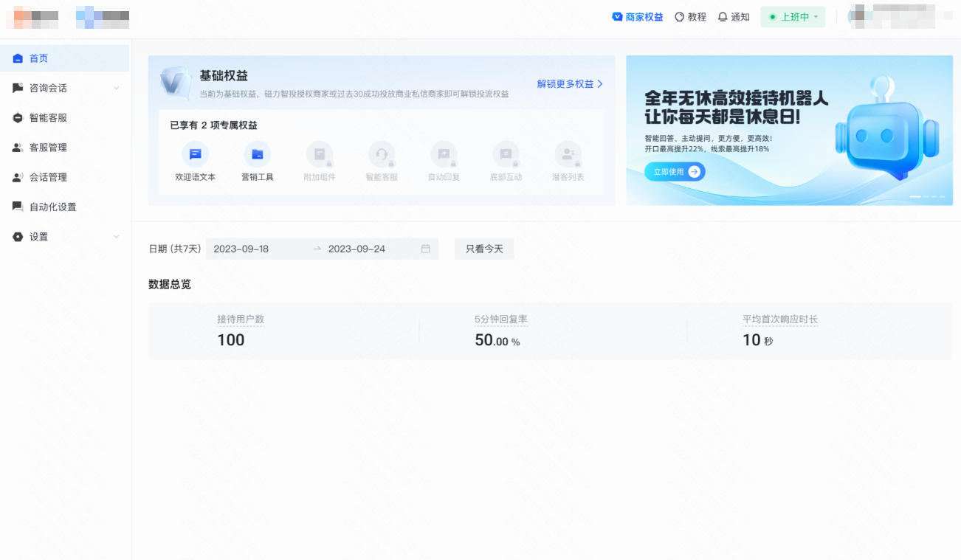Toggle the 只看今天 date filter

coord(484,249)
